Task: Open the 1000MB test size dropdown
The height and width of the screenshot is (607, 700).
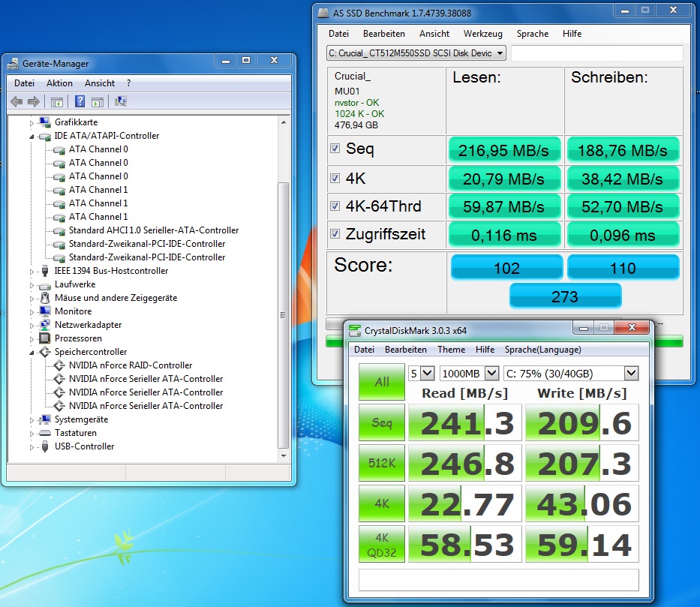Action: (x=491, y=373)
